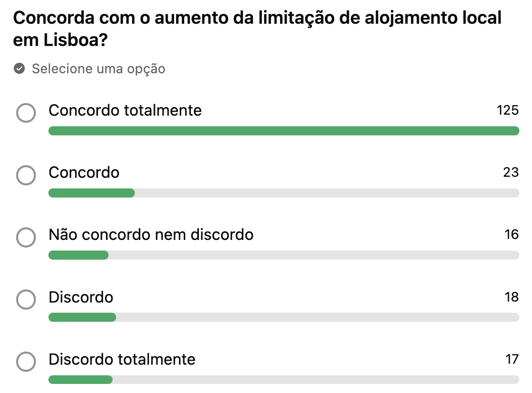The width and height of the screenshot is (532, 393).
Task: Select the 'Concordo totalmente' radio button
Action: [x=26, y=113]
